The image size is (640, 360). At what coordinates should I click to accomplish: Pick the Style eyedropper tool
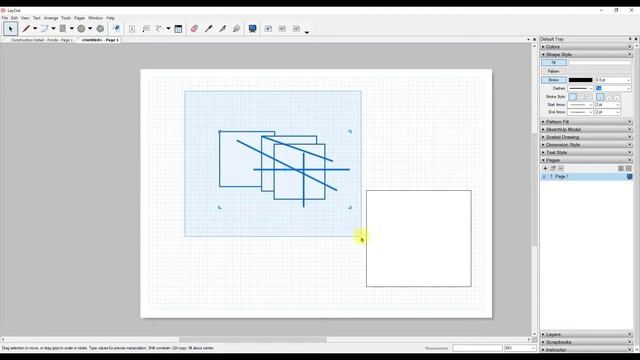pyautogui.click(x=209, y=29)
